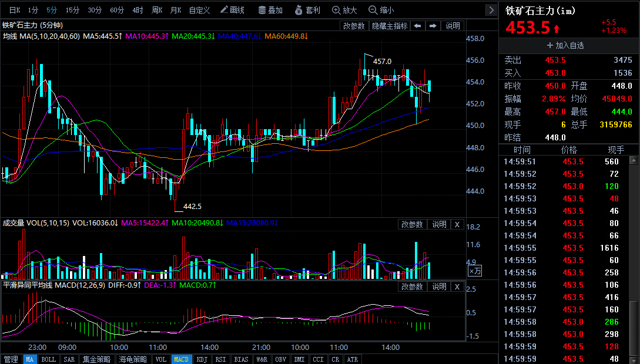Select RSI indicator tab

221,359
